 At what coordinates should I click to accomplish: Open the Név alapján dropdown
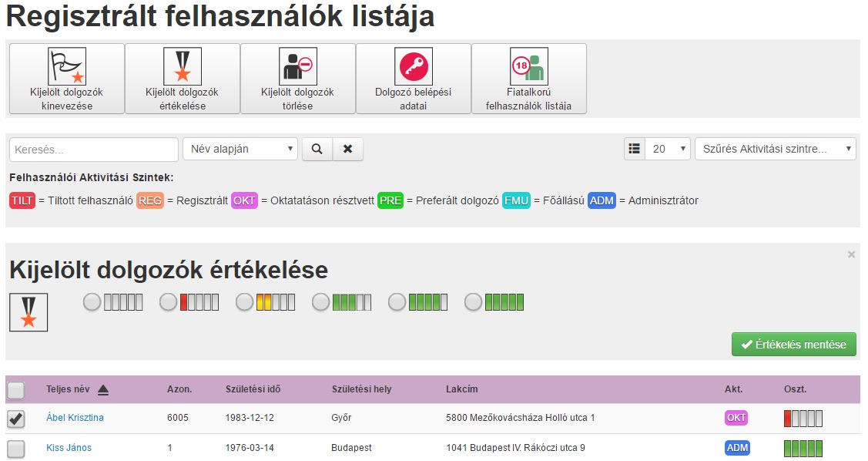pyautogui.click(x=240, y=149)
